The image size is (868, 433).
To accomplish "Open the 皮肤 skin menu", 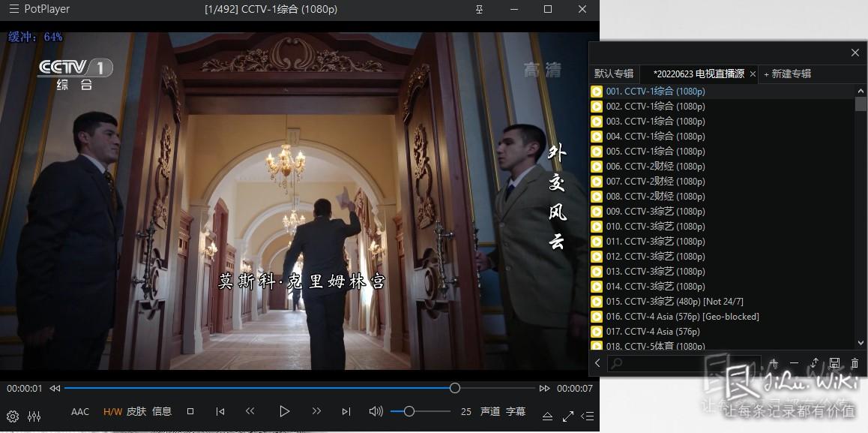I will click(136, 411).
